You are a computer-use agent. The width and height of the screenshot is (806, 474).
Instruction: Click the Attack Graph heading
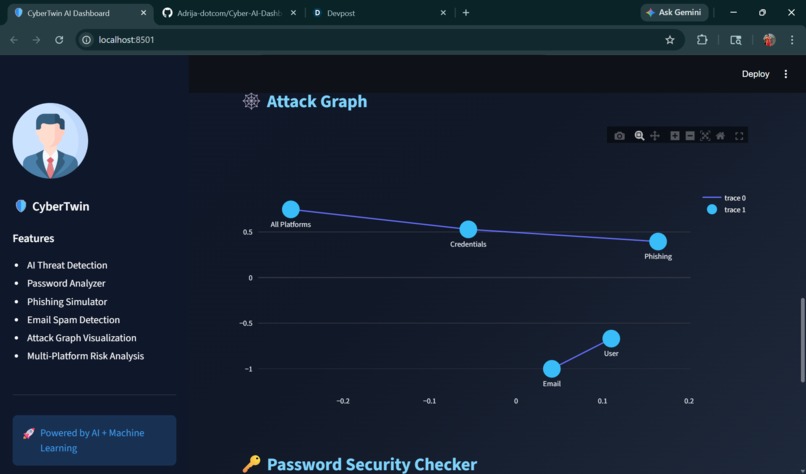tap(317, 101)
